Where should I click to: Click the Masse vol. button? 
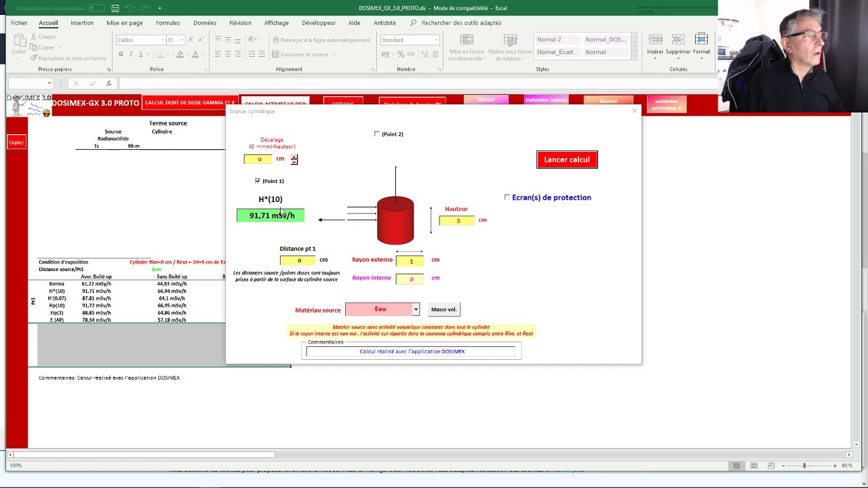click(x=444, y=310)
